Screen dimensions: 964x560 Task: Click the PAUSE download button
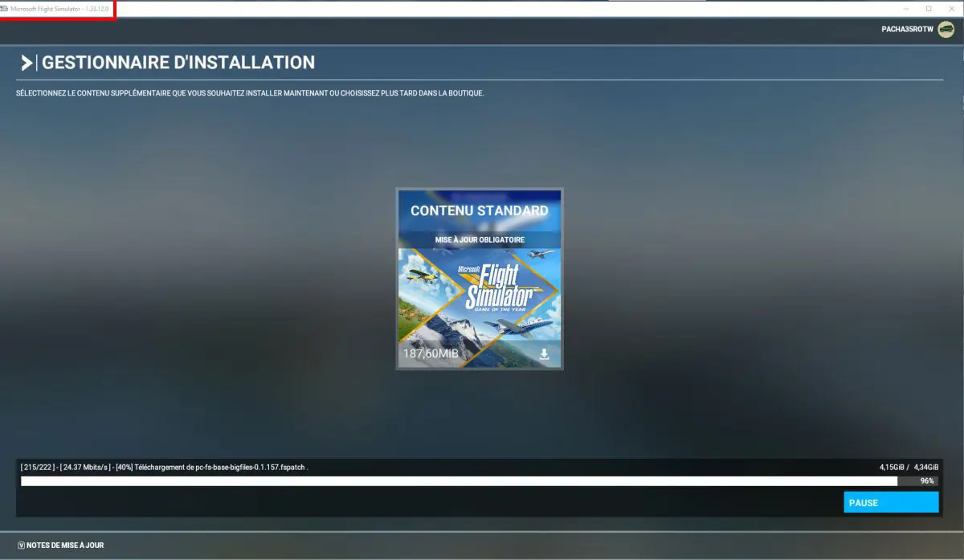click(891, 502)
